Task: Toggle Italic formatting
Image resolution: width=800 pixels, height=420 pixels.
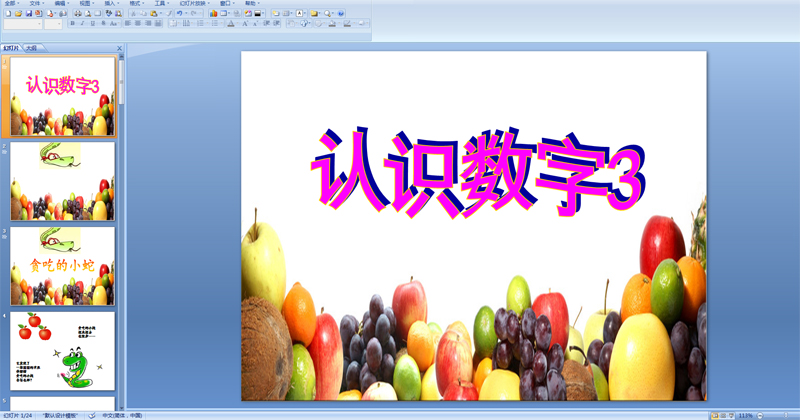Action: point(82,23)
